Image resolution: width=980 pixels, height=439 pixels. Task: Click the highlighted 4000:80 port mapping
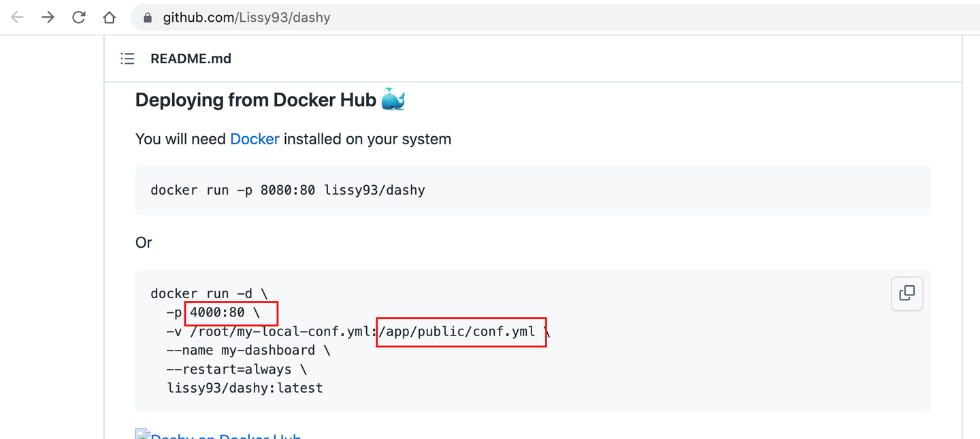tap(225, 313)
